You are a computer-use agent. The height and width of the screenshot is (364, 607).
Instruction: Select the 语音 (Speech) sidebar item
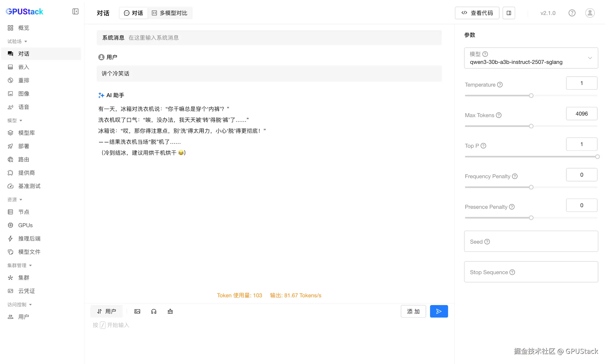tap(24, 107)
